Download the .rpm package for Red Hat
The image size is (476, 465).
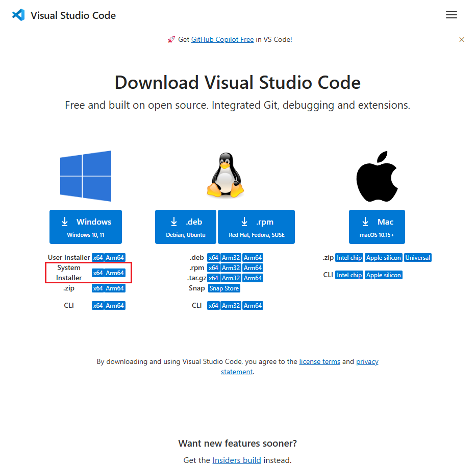[x=256, y=227]
